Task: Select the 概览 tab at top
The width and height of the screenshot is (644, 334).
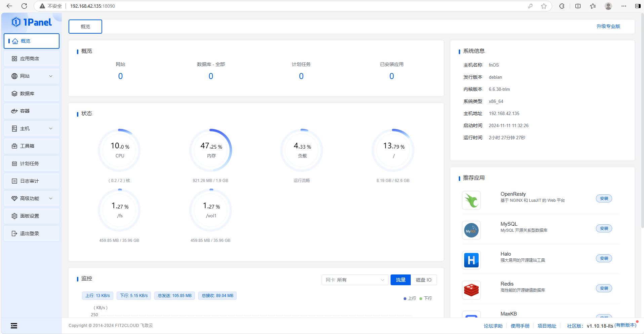Action: (x=85, y=27)
